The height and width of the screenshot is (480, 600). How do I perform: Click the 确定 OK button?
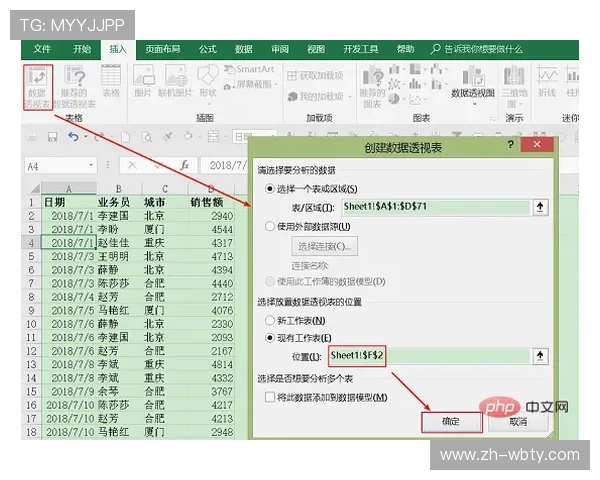(452, 422)
